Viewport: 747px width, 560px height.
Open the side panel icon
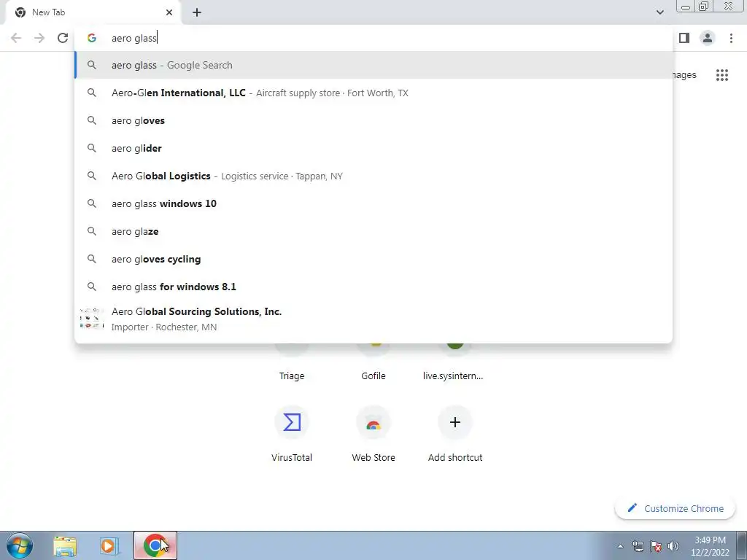(x=684, y=38)
